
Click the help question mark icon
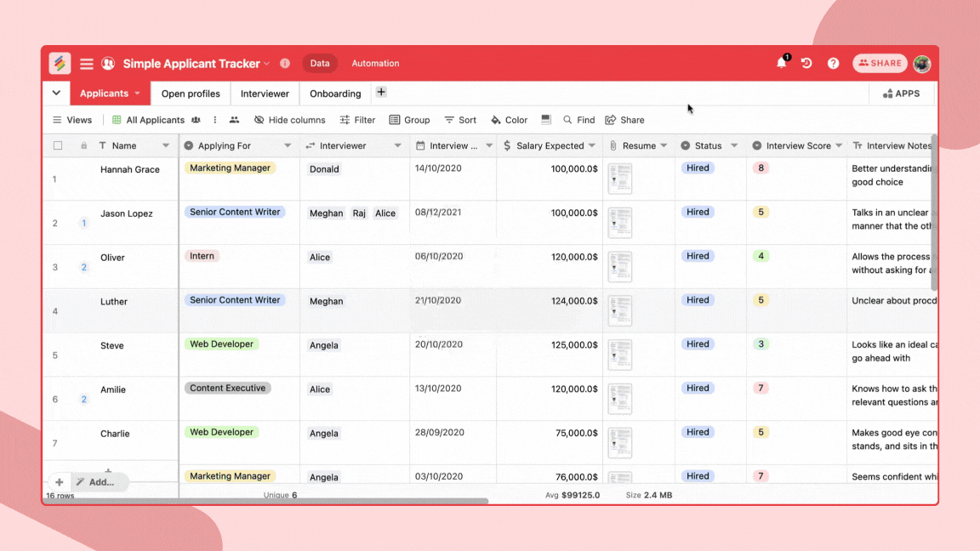pos(833,63)
